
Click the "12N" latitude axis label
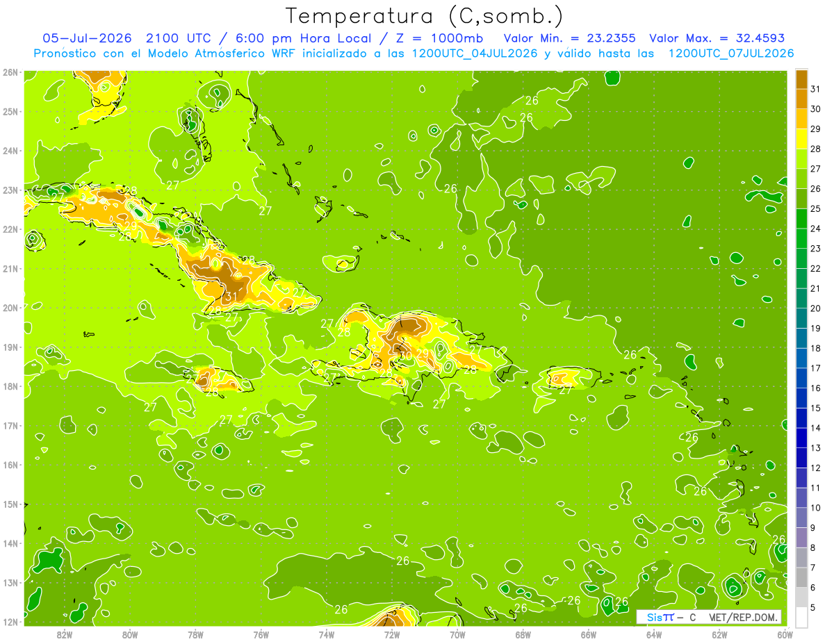pos(10,622)
